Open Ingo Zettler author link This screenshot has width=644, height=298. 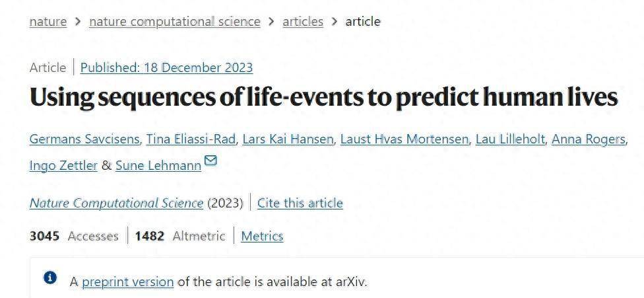coord(63,166)
